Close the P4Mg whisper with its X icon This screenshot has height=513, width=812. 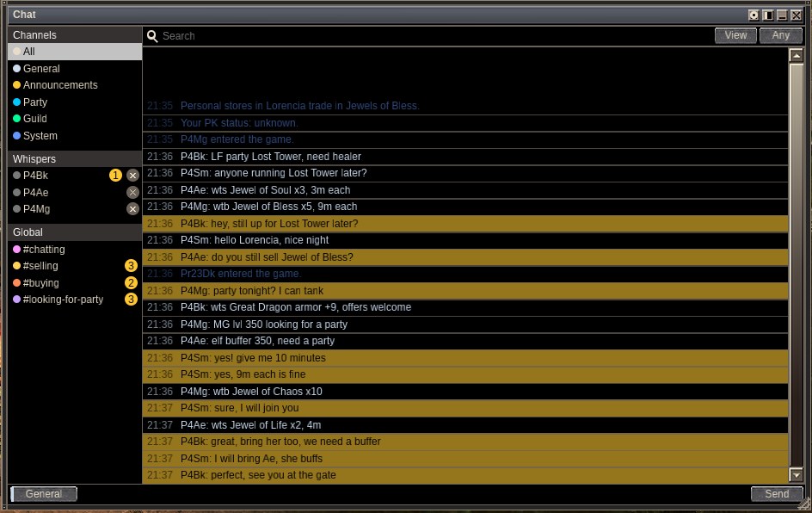pyautogui.click(x=132, y=209)
